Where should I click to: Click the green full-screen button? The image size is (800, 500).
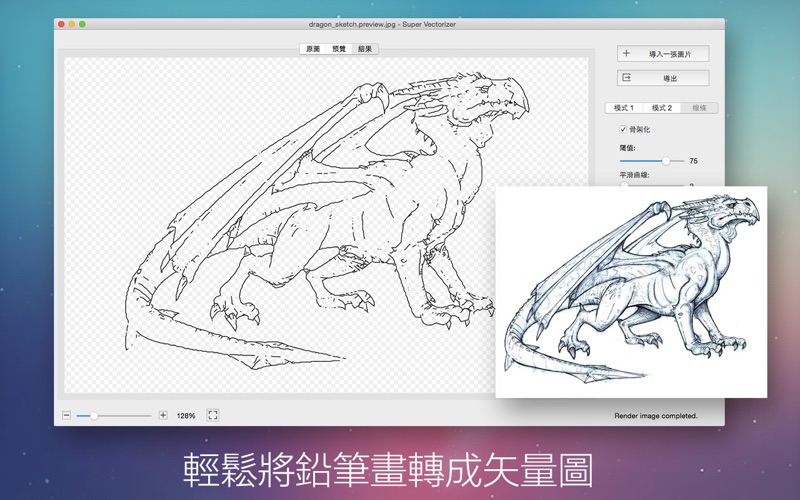pyautogui.click(x=82, y=24)
